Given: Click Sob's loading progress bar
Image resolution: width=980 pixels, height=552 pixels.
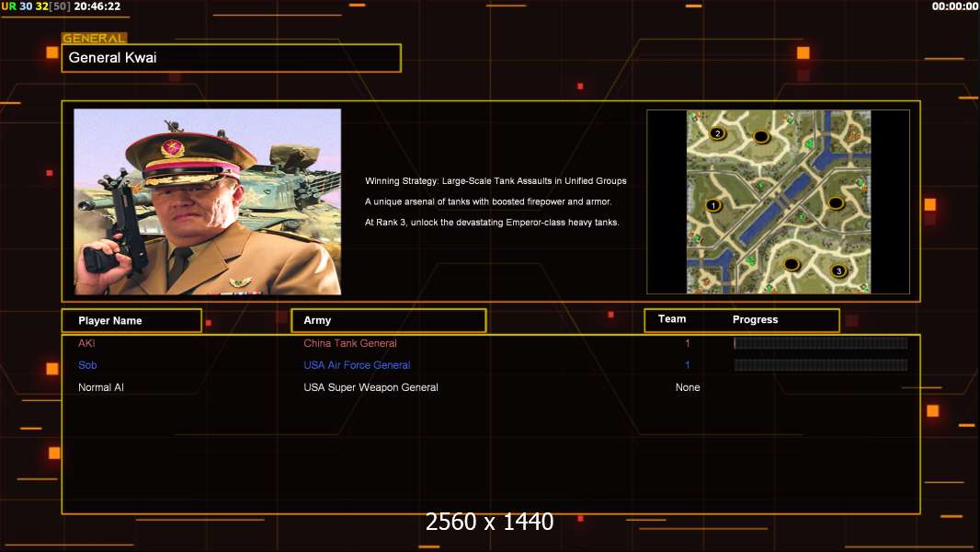Looking at the screenshot, I should point(821,365).
